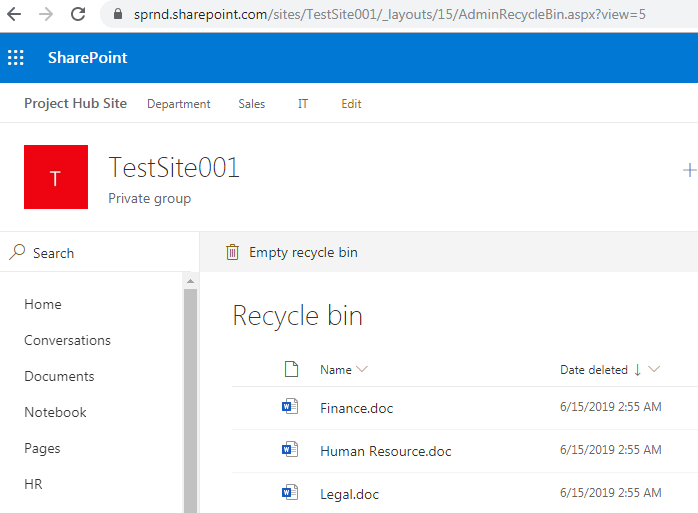Click the file type column header icon
Viewport: 698px width, 513px height.
[291, 369]
